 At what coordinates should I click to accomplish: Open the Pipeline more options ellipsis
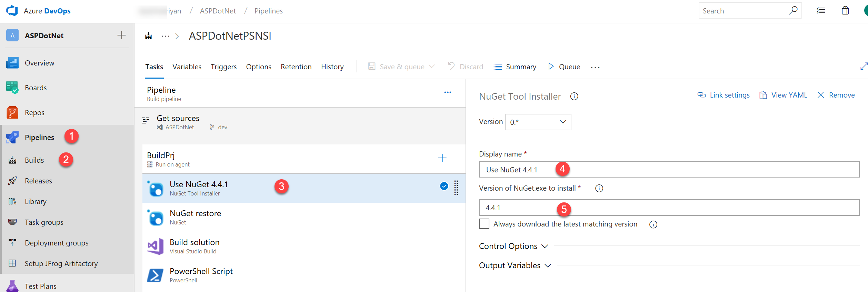coord(448,92)
